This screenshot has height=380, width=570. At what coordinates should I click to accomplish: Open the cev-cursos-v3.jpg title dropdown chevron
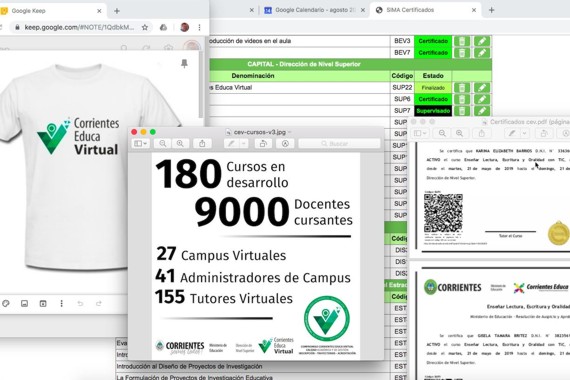pyautogui.click(x=290, y=132)
